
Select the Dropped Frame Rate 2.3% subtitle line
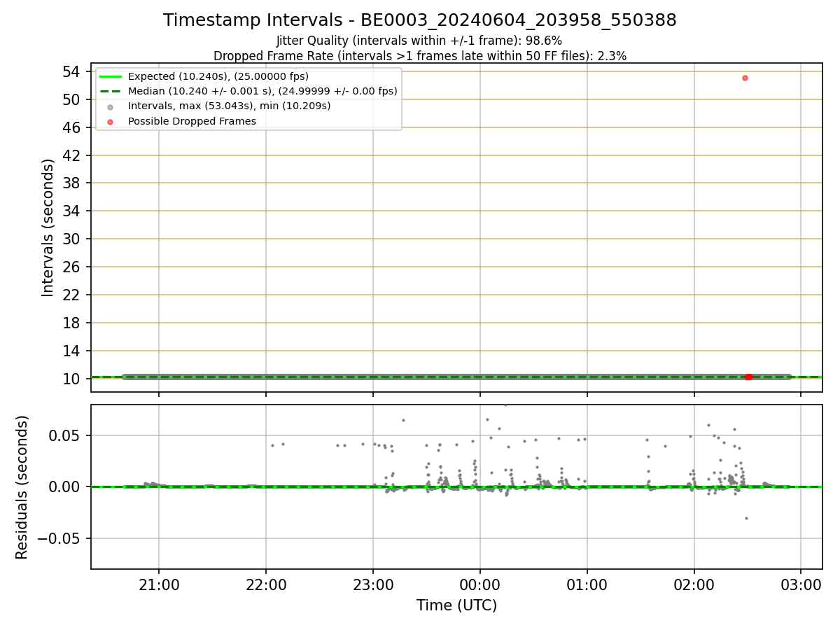(x=420, y=55)
